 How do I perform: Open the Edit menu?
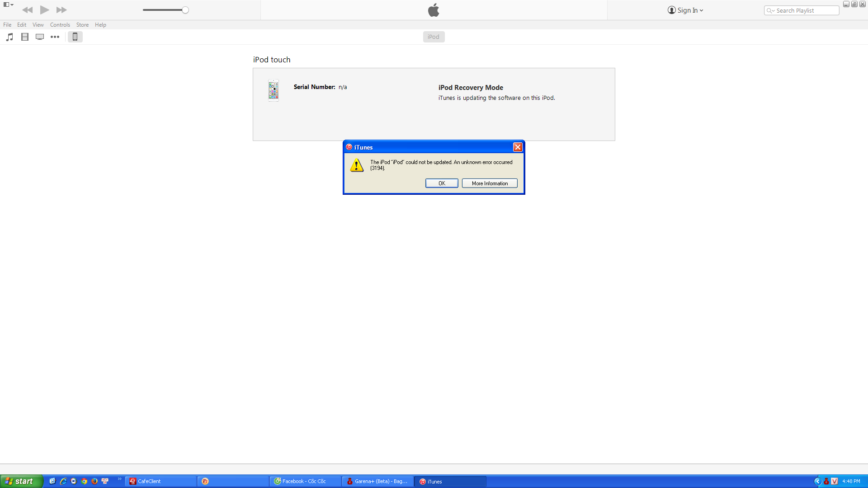click(x=22, y=25)
